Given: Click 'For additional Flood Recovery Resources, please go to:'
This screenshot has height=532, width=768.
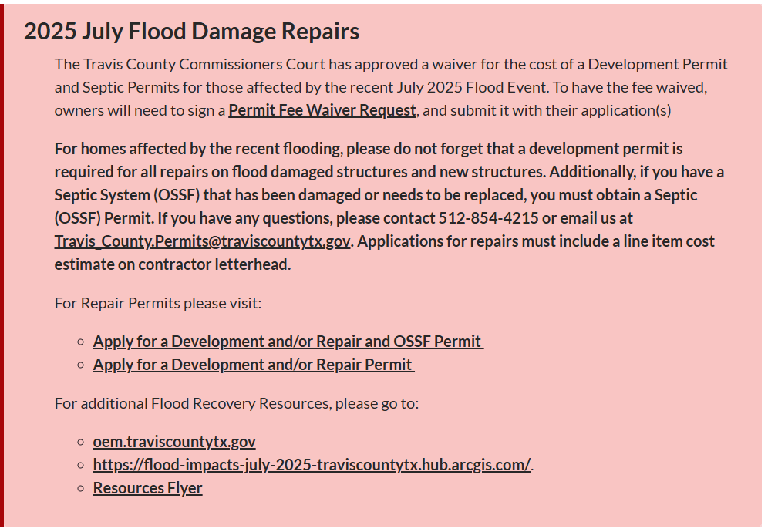Looking at the screenshot, I should pyautogui.click(x=237, y=403).
